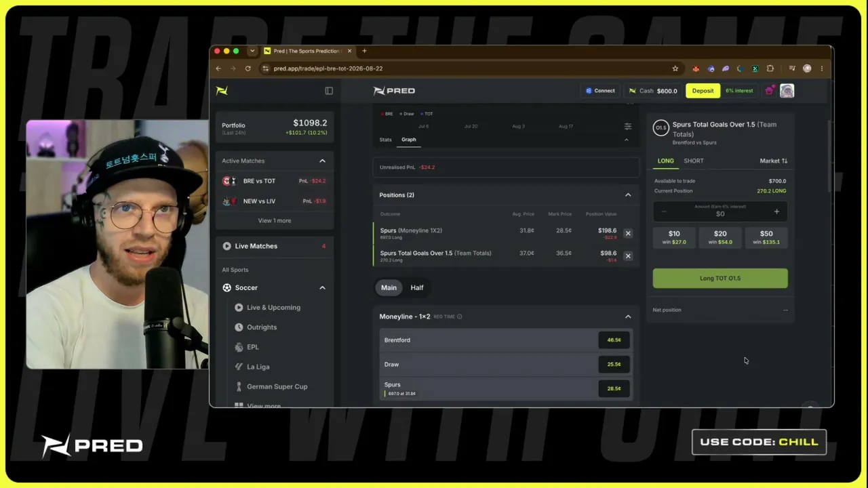Open the BRE vs TOT active match

point(275,181)
